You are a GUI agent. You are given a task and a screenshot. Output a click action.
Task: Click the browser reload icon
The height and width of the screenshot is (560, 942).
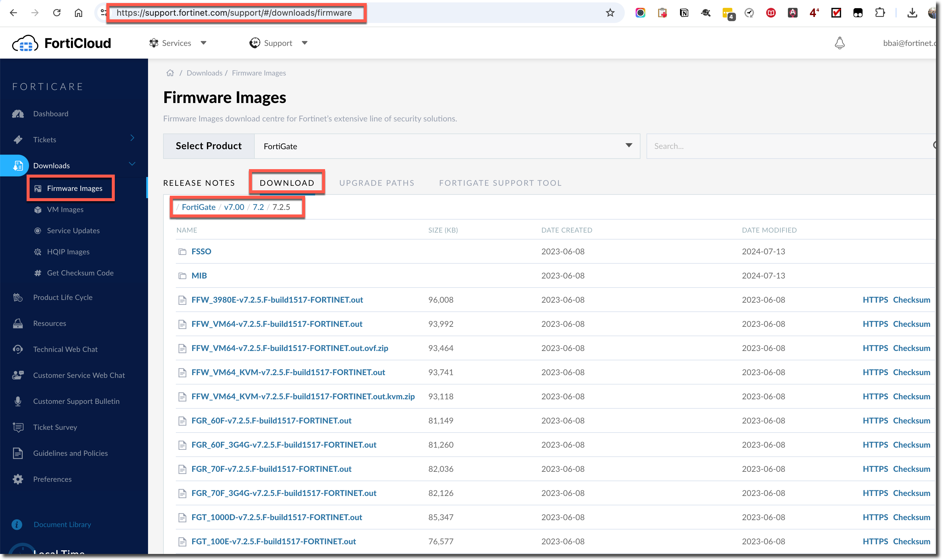pyautogui.click(x=56, y=13)
